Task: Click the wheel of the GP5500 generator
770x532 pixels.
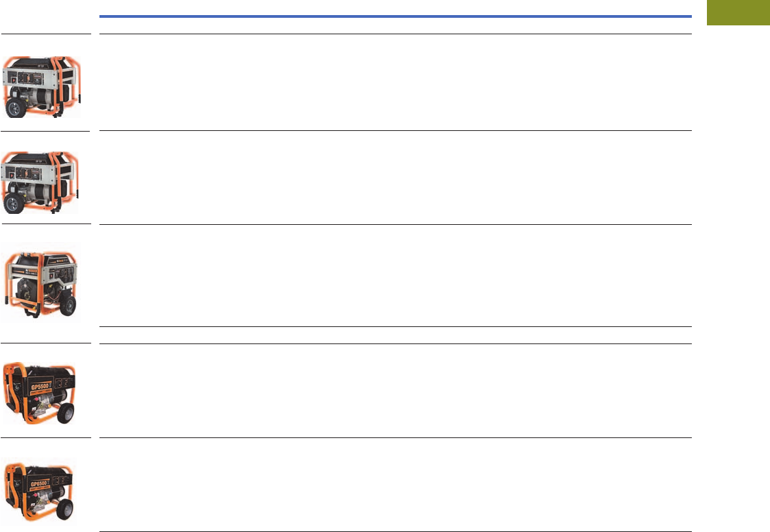Action: pos(65,413)
